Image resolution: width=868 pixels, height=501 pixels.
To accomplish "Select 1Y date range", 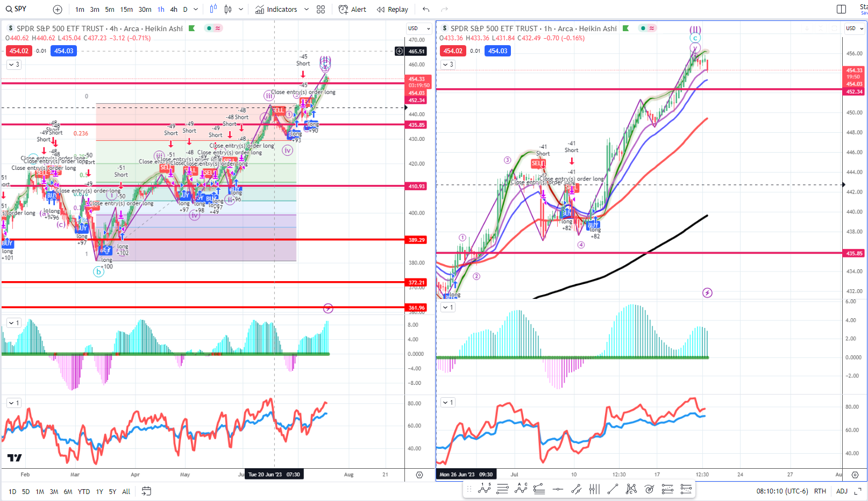I will 99,491.
